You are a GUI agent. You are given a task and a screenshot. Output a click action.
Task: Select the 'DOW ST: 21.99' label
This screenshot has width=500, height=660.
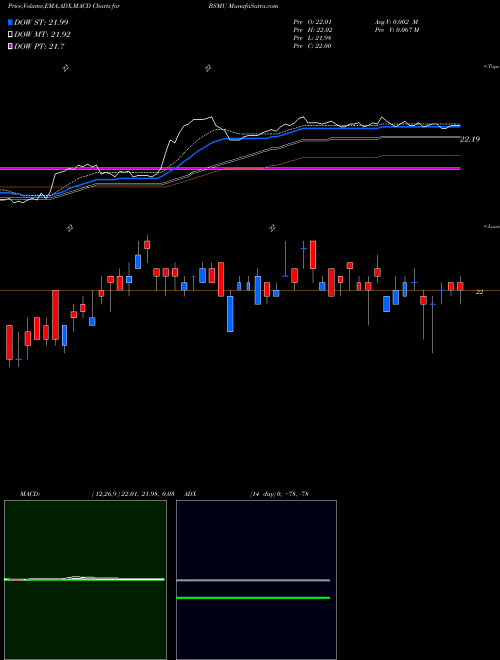pyautogui.click(x=41, y=22)
